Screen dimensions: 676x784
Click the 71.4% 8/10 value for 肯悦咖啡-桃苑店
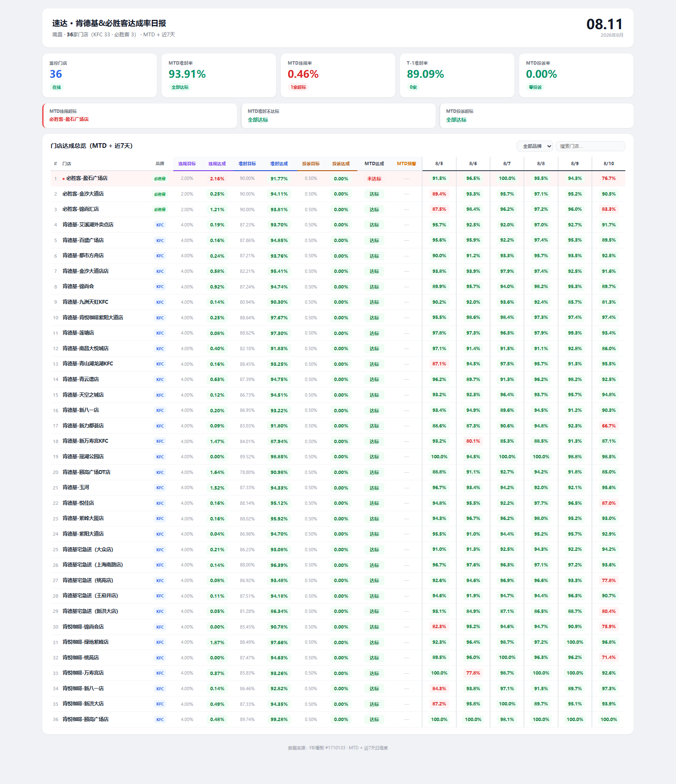(609, 658)
